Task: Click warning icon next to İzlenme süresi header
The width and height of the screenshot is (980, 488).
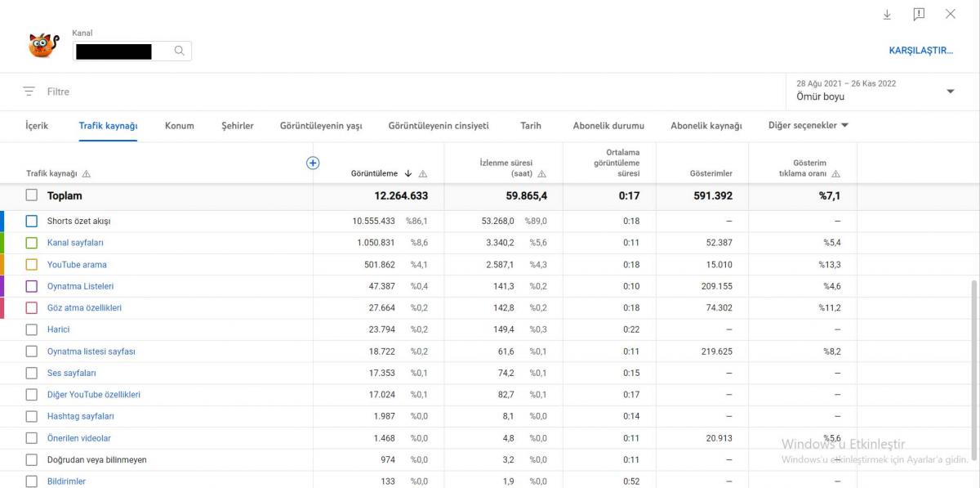Action: pos(542,173)
